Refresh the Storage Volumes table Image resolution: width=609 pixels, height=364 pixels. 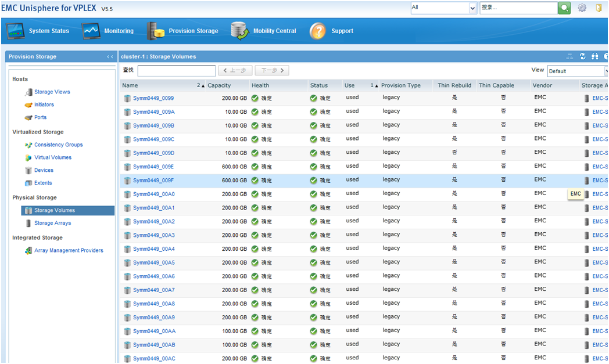click(x=583, y=56)
